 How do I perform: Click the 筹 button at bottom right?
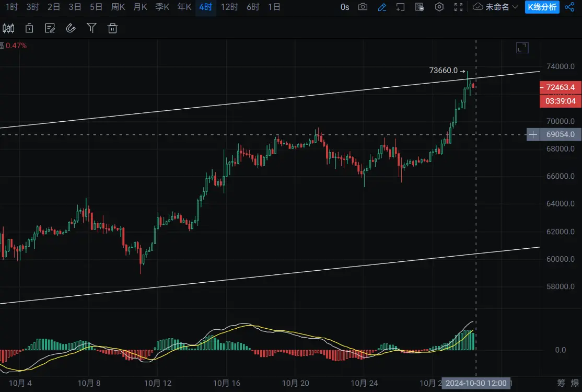point(561,383)
